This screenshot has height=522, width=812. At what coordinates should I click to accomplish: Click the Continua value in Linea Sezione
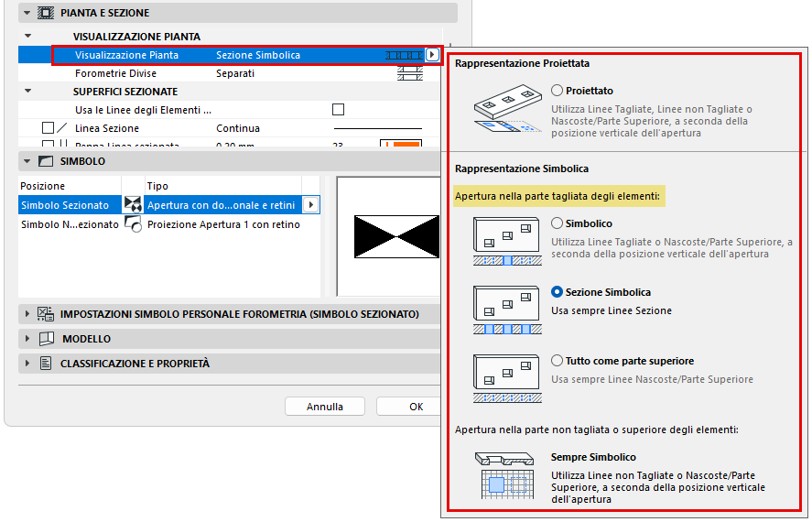point(238,128)
